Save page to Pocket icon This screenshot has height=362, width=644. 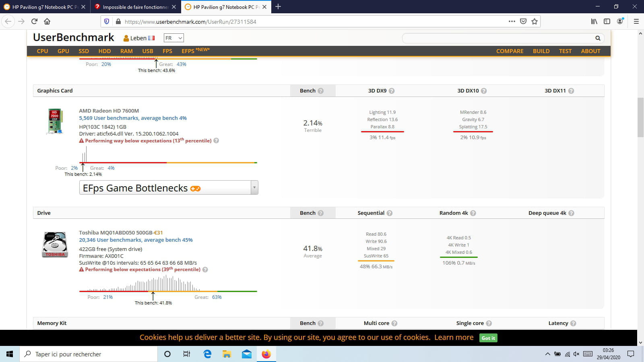coord(523,21)
